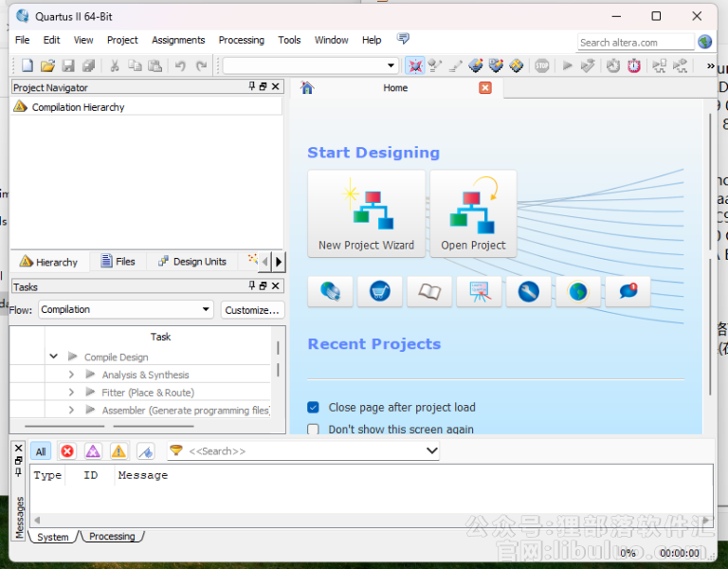Uncheck Close page after project load
This screenshot has height=569, width=728.
point(314,408)
